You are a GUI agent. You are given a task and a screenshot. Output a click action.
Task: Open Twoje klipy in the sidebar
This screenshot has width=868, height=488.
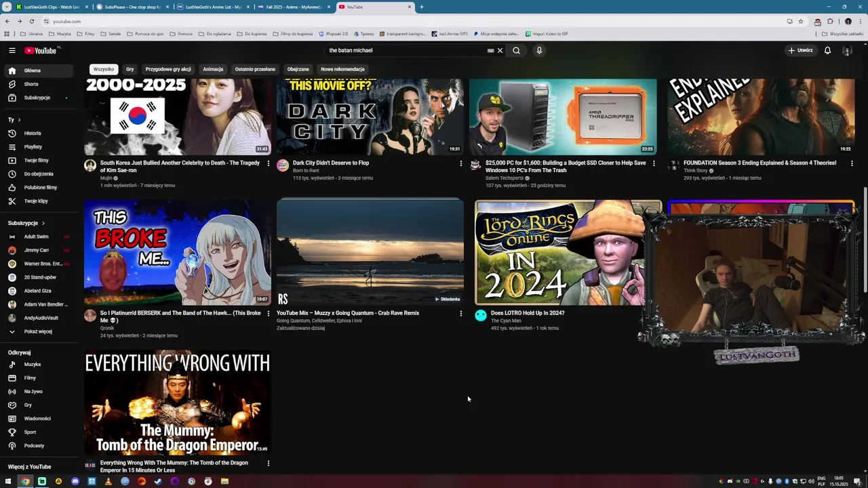pos(39,201)
